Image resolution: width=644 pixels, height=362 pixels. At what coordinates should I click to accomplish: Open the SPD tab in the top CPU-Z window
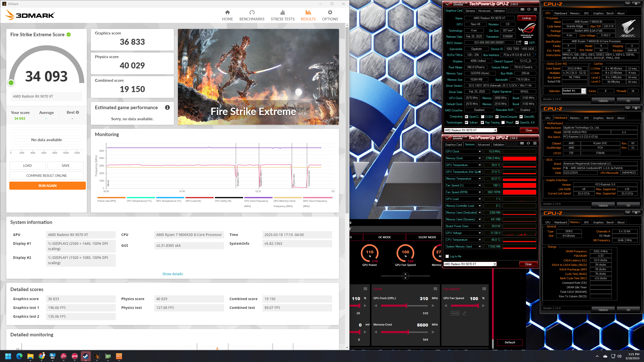(586, 13)
